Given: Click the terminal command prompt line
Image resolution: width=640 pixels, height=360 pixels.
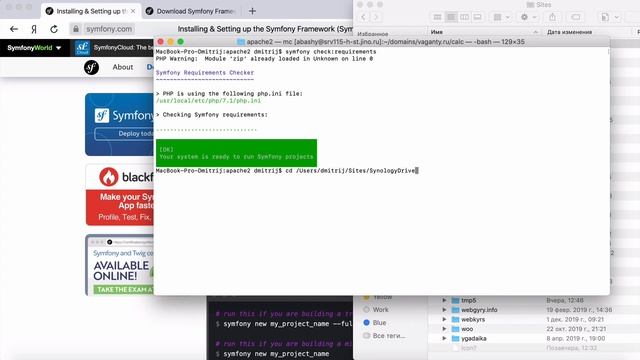Looking at the screenshot, I should click(287, 171).
